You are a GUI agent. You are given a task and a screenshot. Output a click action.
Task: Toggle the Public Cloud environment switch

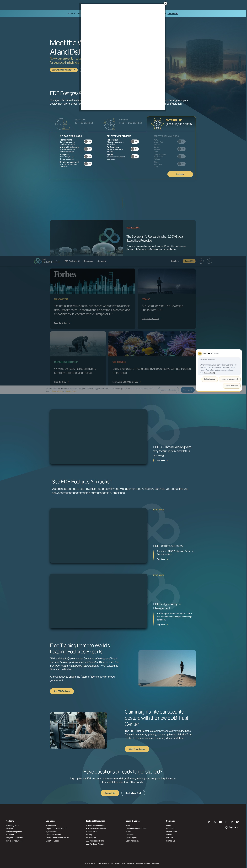pos(135,142)
